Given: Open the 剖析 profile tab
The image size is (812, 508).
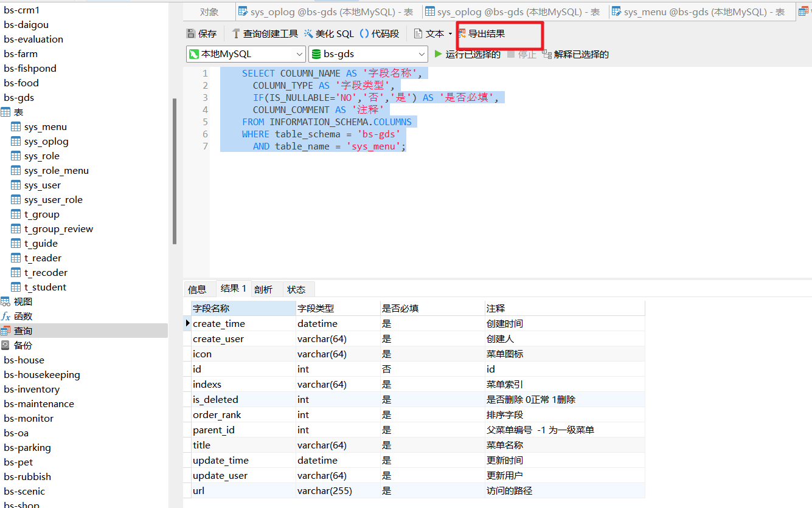Looking at the screenshot, I should click(x=263, y=289).
